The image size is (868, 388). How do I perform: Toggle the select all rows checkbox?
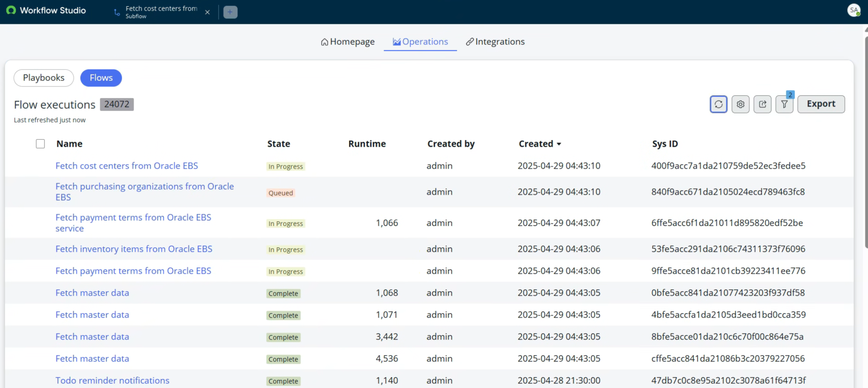(40, 144)
